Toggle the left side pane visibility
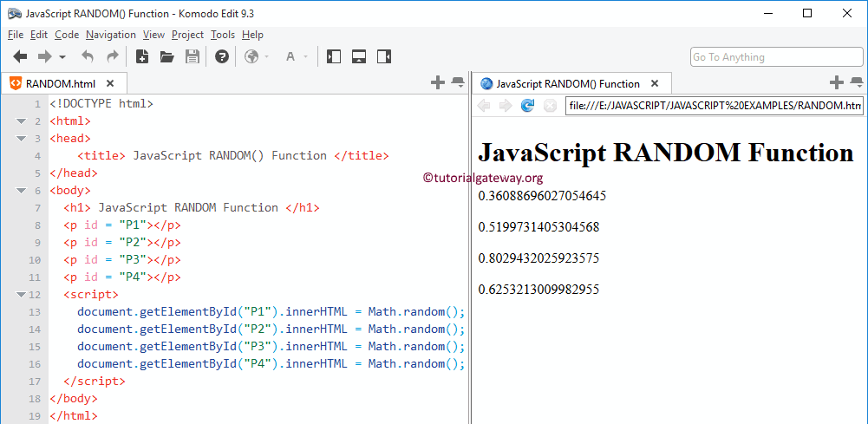This screenshot has width=868, height=424. 335,57
